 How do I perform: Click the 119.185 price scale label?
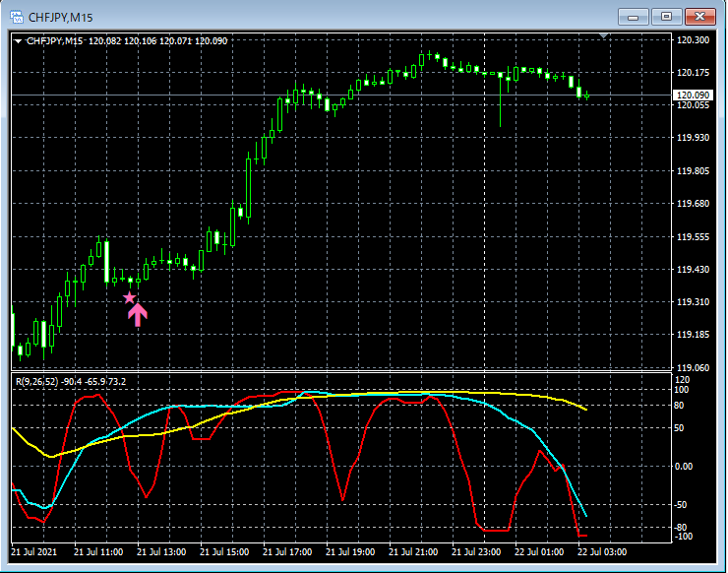694,335
